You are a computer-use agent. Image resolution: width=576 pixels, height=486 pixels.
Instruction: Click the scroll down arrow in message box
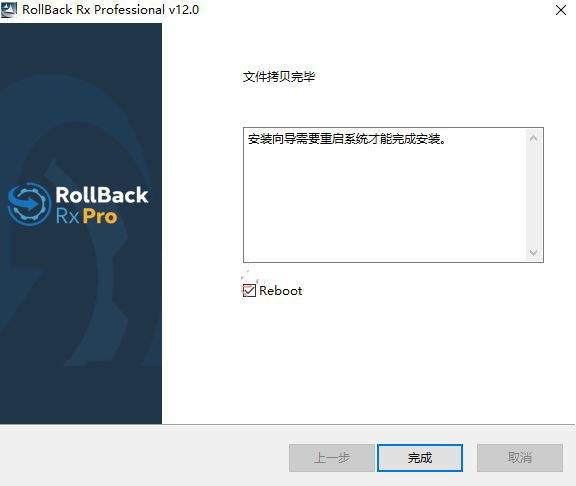534,252
